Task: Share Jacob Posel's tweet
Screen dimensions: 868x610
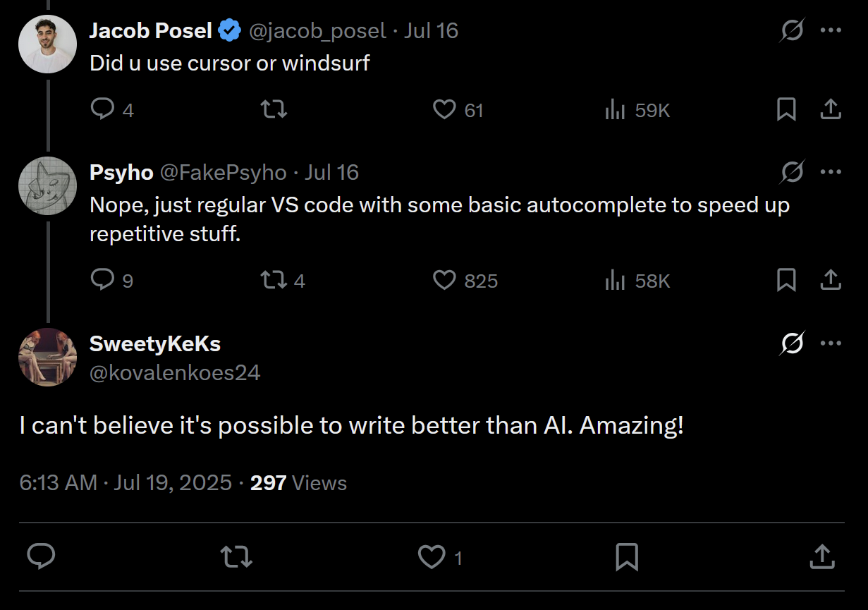Action: 831,109
